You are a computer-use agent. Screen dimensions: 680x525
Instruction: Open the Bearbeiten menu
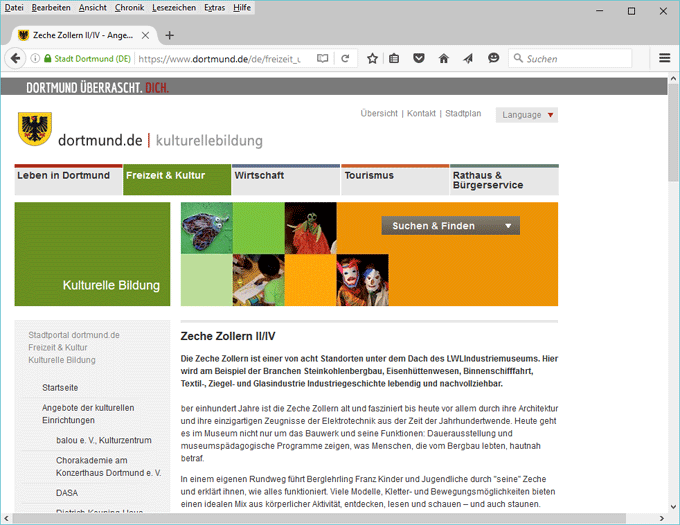click(x=51, y=7)
